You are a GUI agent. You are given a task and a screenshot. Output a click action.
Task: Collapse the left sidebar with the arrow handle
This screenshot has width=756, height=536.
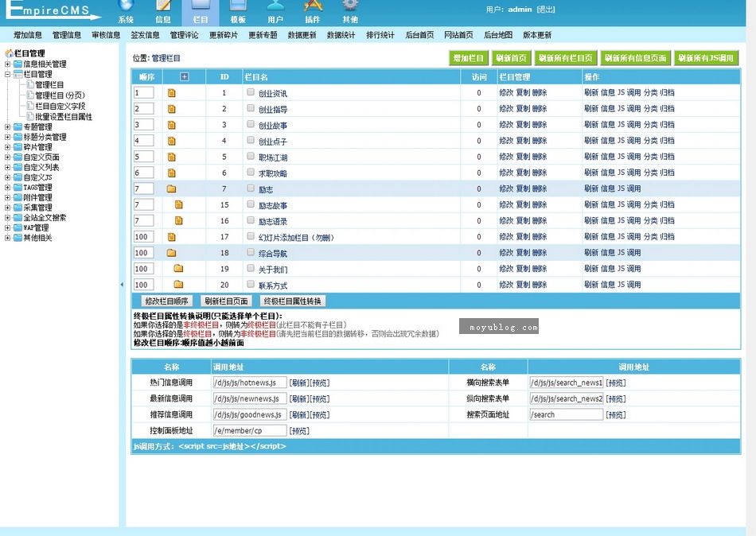click(122, 285)
